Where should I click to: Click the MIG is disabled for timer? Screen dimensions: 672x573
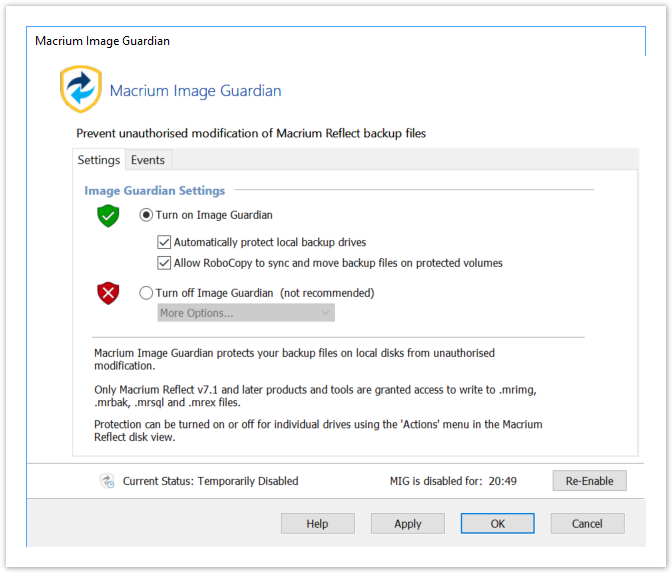(453, 481)
